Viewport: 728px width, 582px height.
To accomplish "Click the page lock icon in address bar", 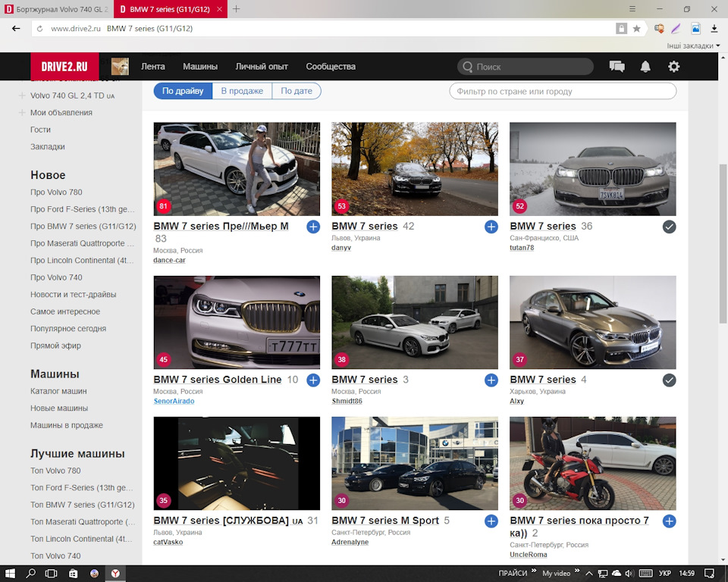I will [621, 28].
